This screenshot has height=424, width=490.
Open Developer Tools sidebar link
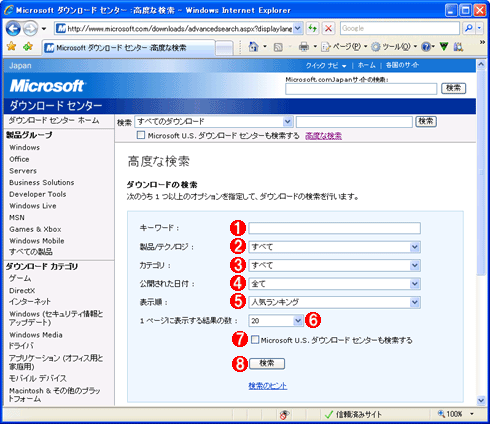coord(38,194)
